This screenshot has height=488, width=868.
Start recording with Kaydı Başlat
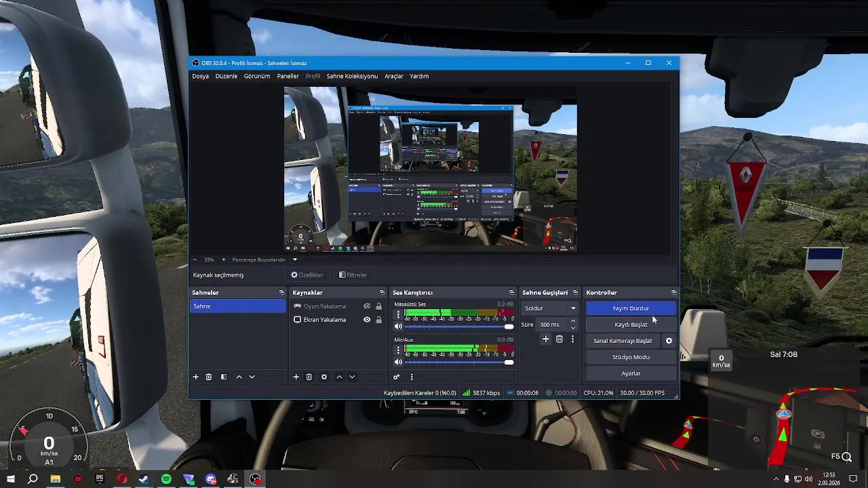coord(631,325)
